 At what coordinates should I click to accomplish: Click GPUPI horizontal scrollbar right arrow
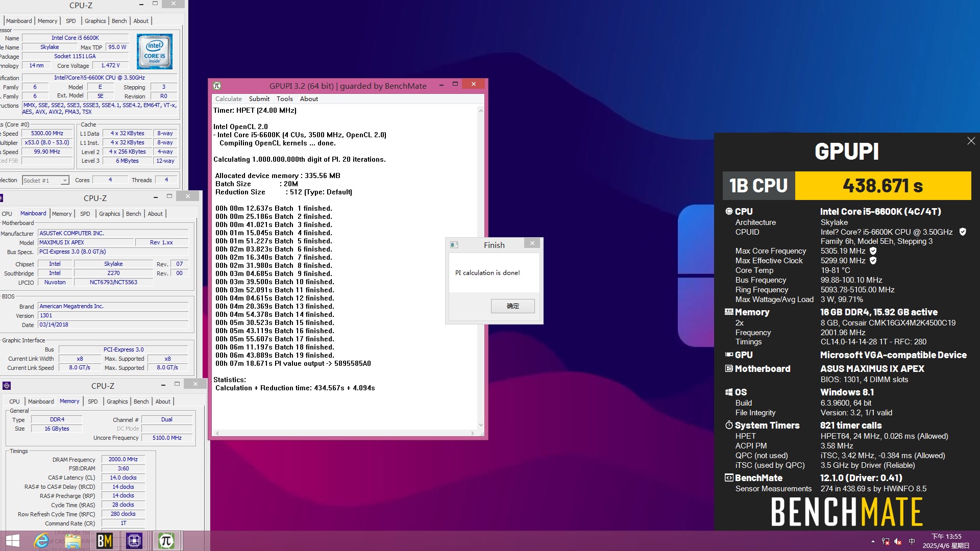pyautogui.click(x=473, y=433)
